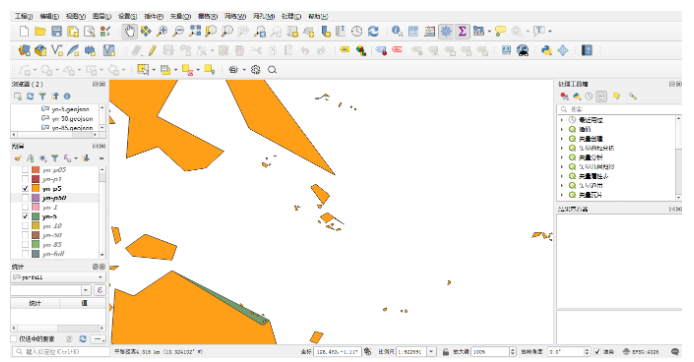Click Toggle Editing pencil icon
Image resolution: width=694 pixels, height=362 pixels.
[x=152, y=50]
